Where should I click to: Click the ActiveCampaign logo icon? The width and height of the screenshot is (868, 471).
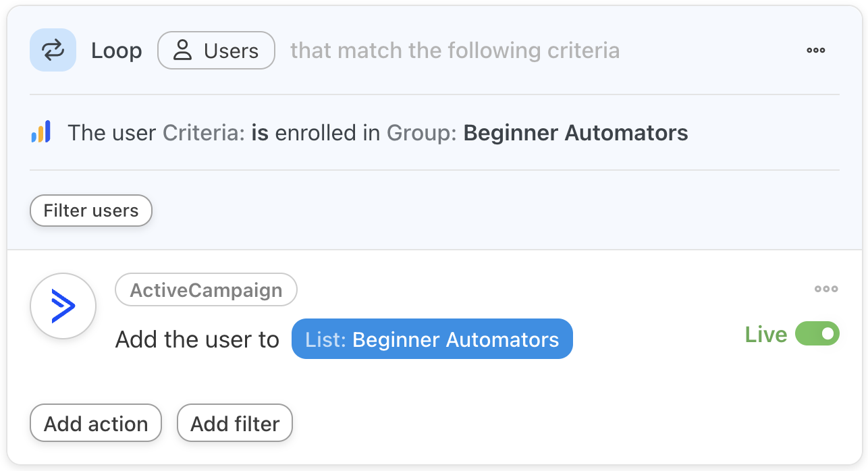[x=63, y=306]
